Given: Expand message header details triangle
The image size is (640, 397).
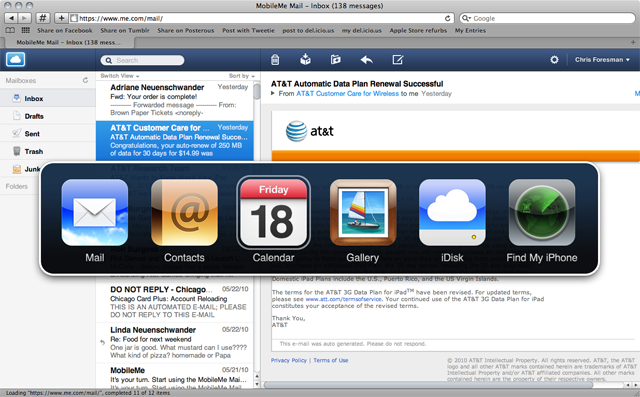Looking at the screenshot, I should coord(273,93).
